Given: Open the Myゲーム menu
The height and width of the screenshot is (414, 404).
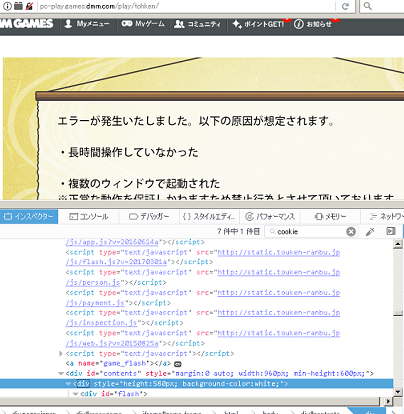Looking at the screenshot, I should pos(143,24).
